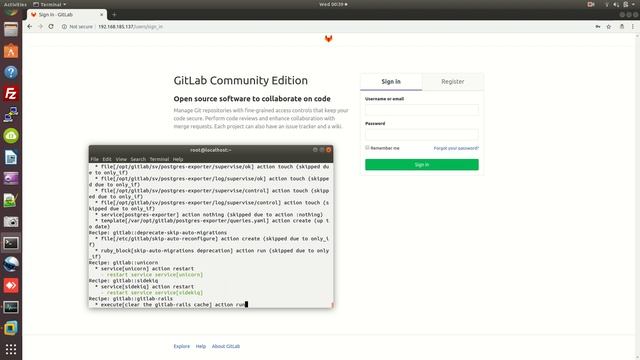Close the root@localhost terminal window

(329, 150)
